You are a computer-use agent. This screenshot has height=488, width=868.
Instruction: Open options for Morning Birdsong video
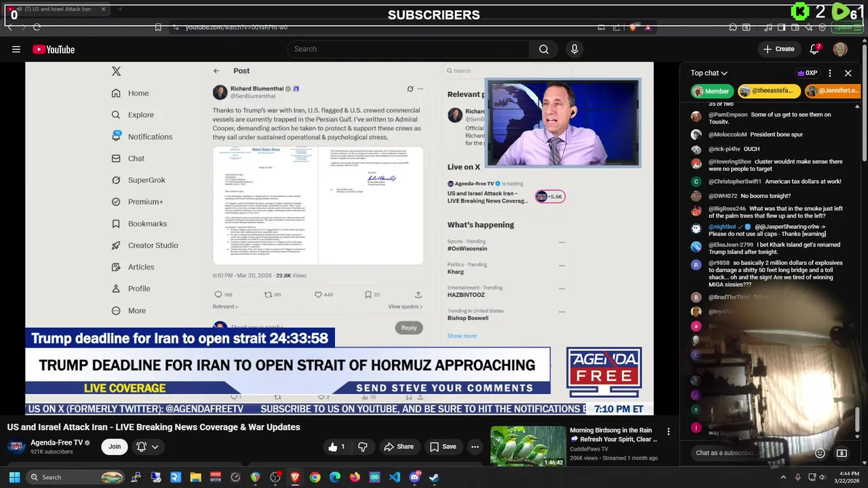tap(669, 432)
